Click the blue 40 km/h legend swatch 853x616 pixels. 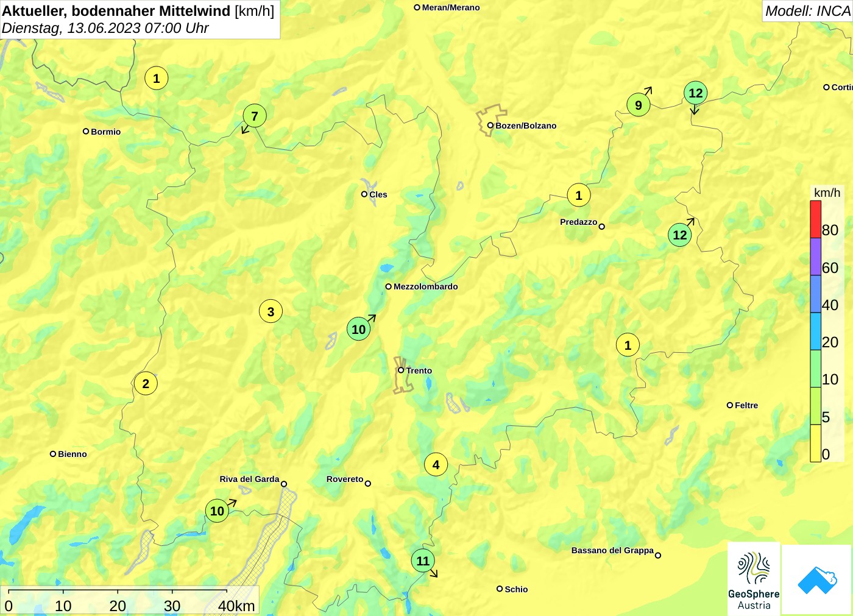816,294
